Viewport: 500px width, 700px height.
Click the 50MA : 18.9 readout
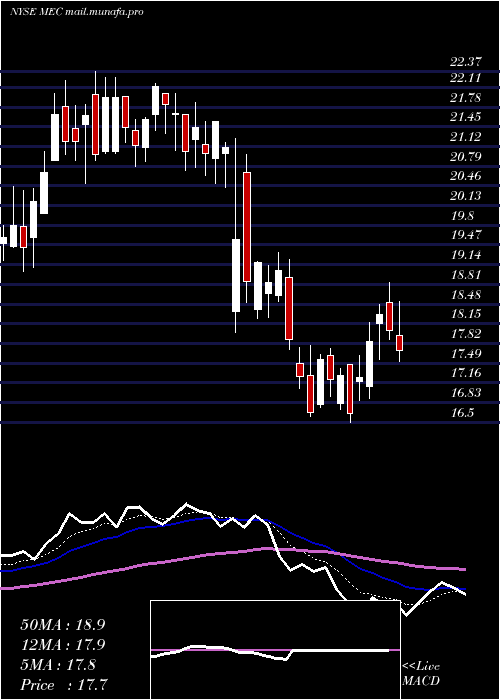click(x=63, y=625)
